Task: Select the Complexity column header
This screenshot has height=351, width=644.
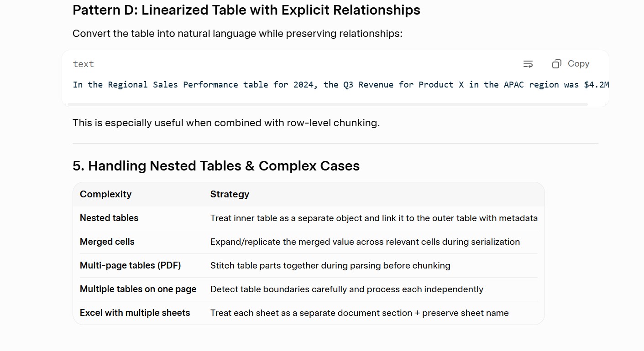Action: (105, 194)
